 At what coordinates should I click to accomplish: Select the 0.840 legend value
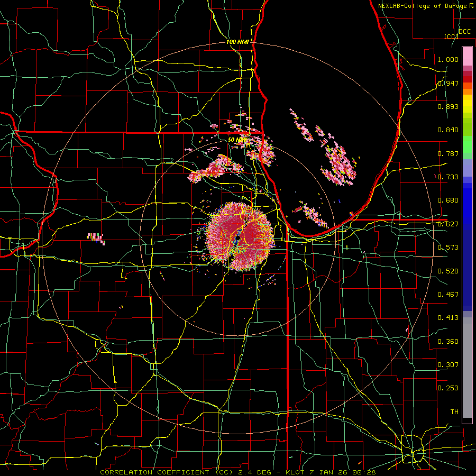(448, 130)
